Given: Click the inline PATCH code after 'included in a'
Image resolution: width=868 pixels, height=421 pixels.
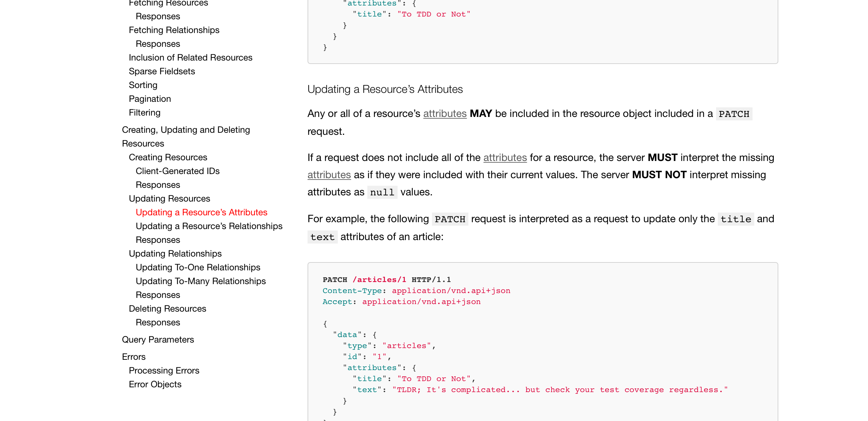Looking at the screenshot, I should pyautogui.click(x=734, y=114).
